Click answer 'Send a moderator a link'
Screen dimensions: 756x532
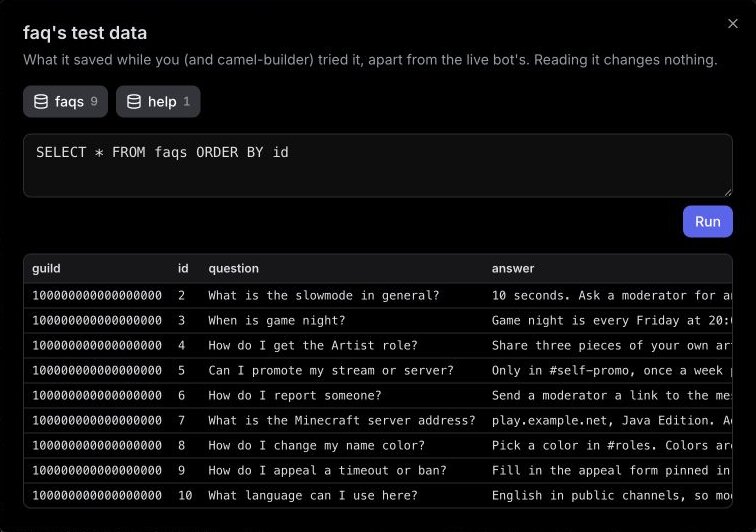tap(611, 396)
